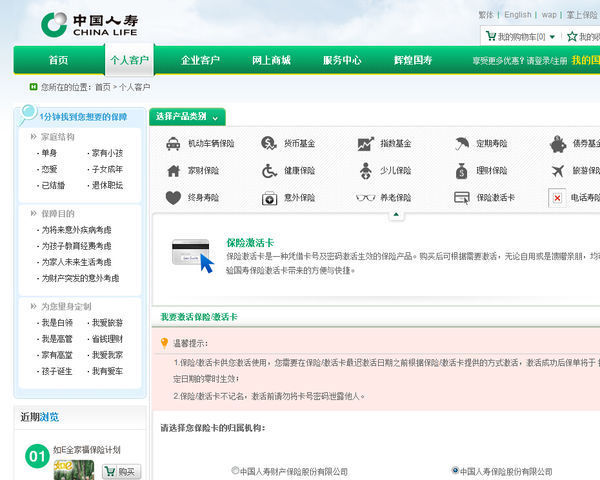Viewport: 600px width, 480px height.
Task: Open the 辉煌国寿 navigation tab
Action: tap(413, 60)
